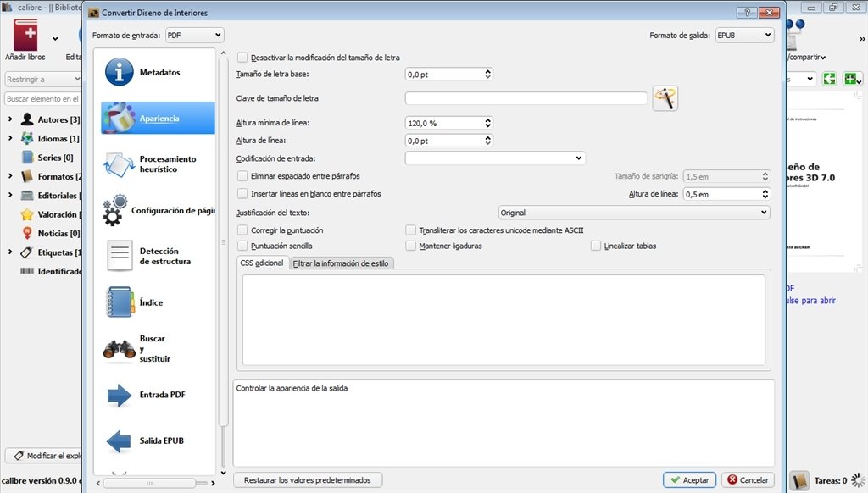Open Entrada PDF arrow icon
The width and height of the screenshot is (868, 493).
pos(119,395)
